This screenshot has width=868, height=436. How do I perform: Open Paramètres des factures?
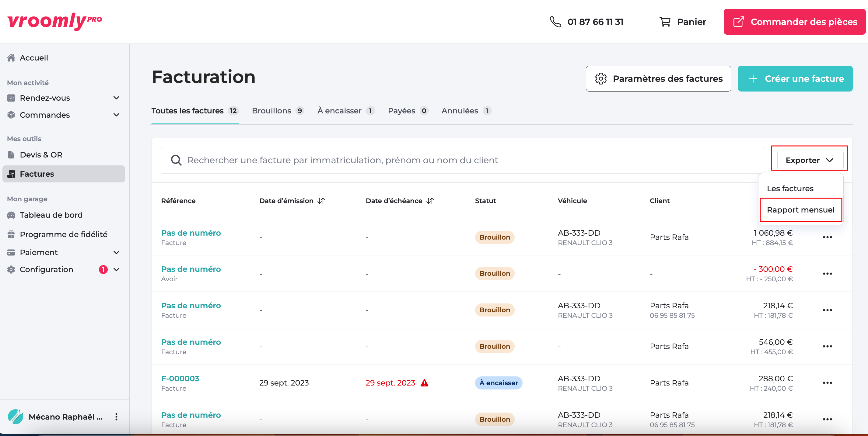click(x=658, y=78)
